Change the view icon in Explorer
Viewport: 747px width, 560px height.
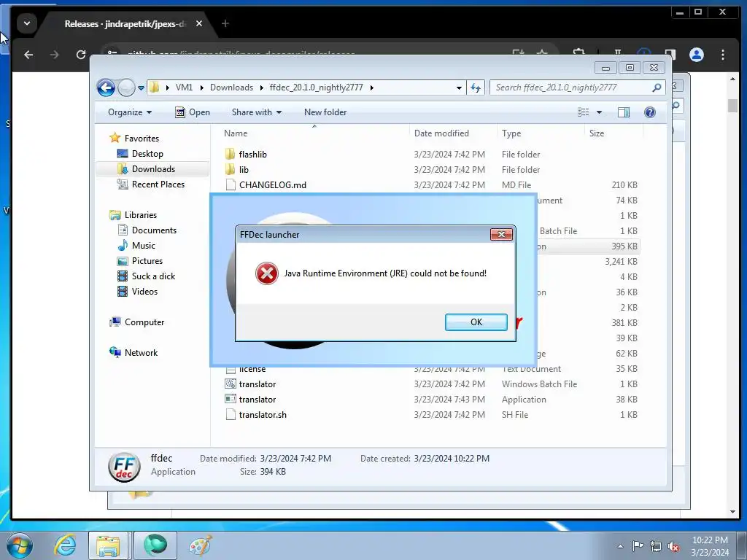point(584,112)
